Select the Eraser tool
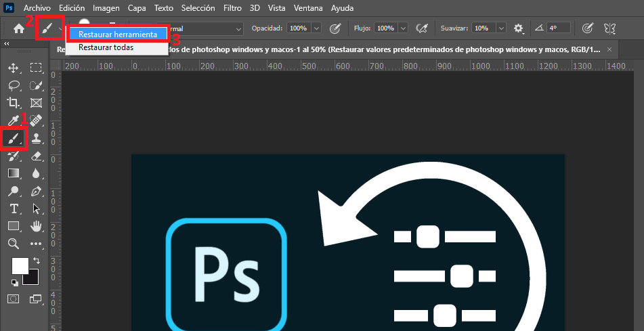The image size is (644, 331). 36,156
